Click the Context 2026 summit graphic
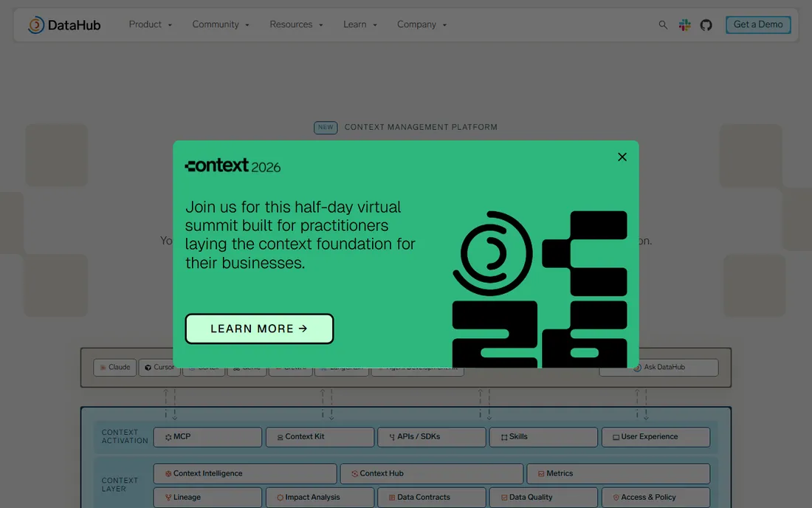The image size is (812, 508). pyautogui.click(x=540, y=289)
